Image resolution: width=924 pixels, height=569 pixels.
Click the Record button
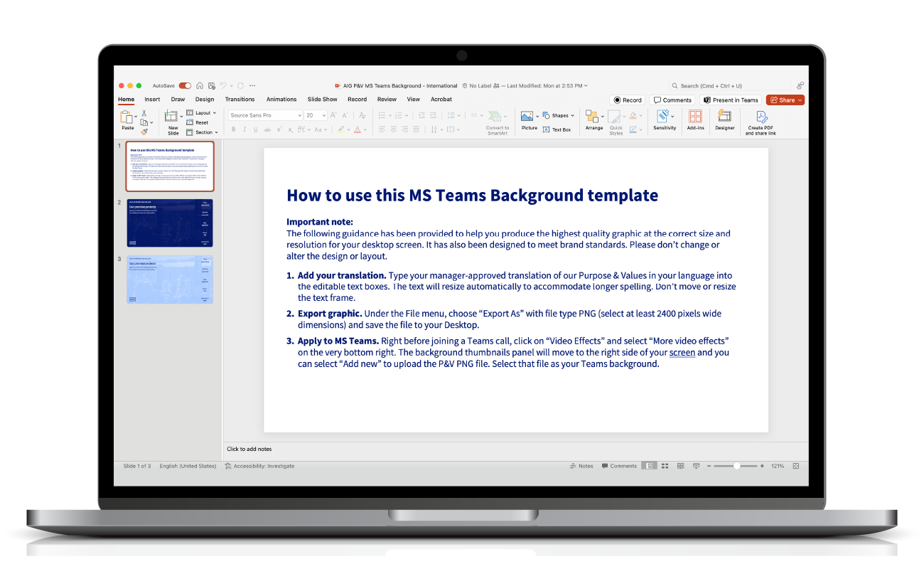628,100
